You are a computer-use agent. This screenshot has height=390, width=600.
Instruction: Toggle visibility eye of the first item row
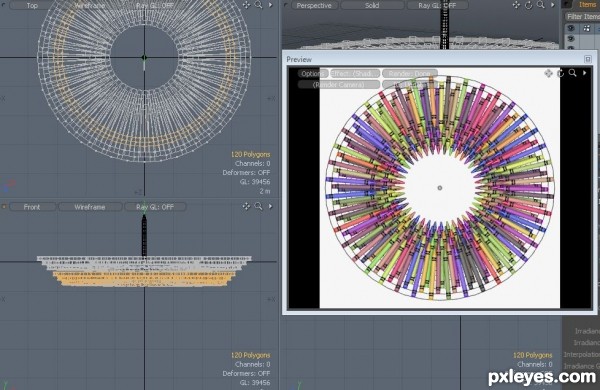pos(571,39)
